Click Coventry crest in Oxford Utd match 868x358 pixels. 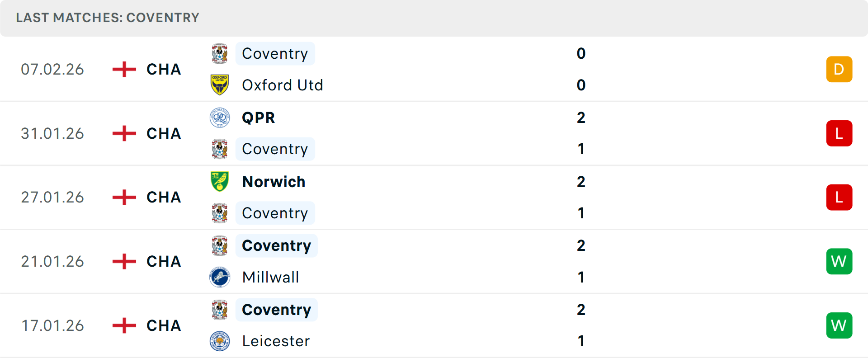(220, 54)
